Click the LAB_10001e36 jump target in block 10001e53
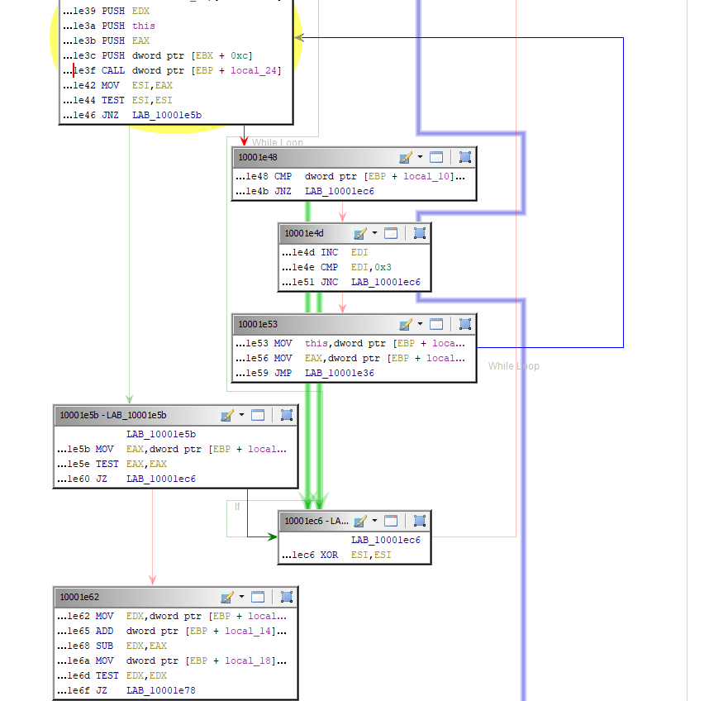 coord(342,373)
